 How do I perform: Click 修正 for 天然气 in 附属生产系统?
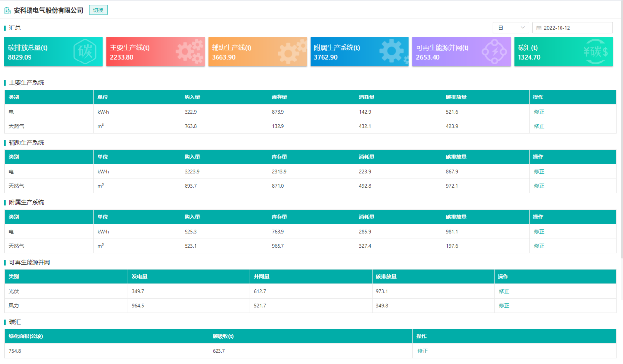pyautogui.click(x=539, y=246)
